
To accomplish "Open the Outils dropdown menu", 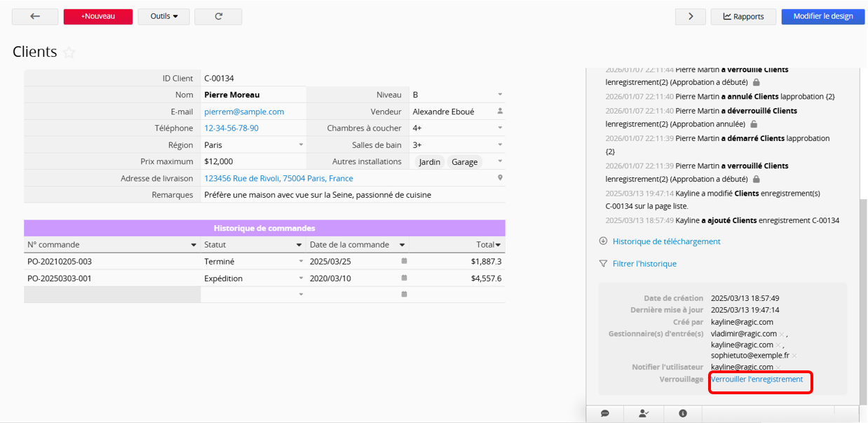I will [x=163, y=17].
